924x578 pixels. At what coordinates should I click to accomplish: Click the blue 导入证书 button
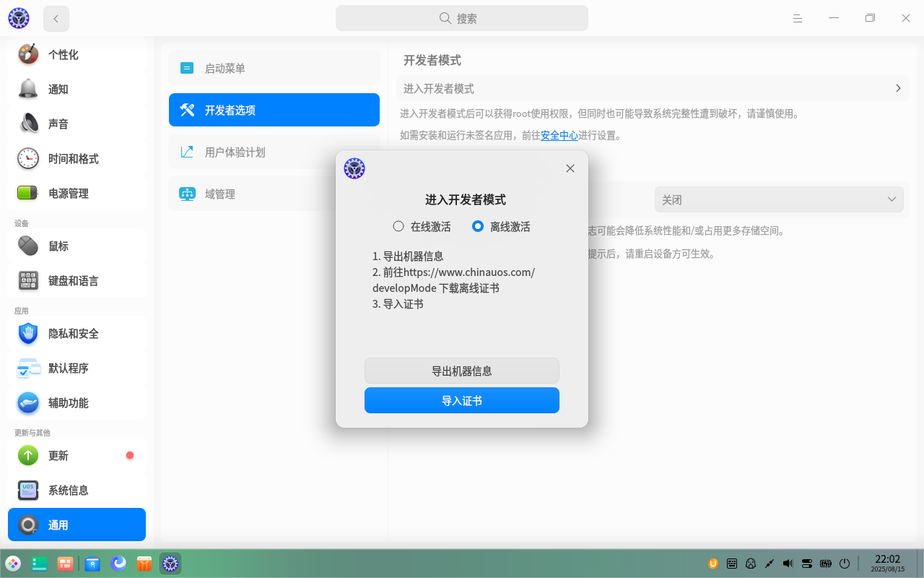pyautogui.click(x=461, y=400)
